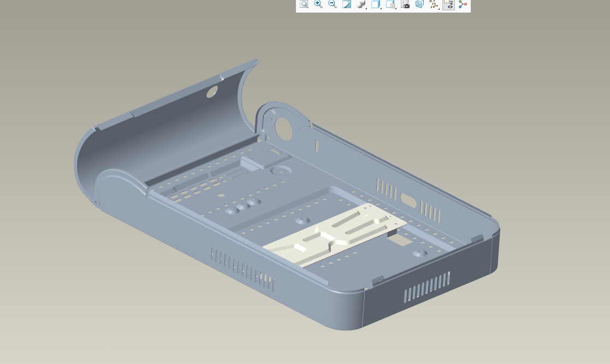
Task: Click the camera snapshot icon
Action: 405,4
